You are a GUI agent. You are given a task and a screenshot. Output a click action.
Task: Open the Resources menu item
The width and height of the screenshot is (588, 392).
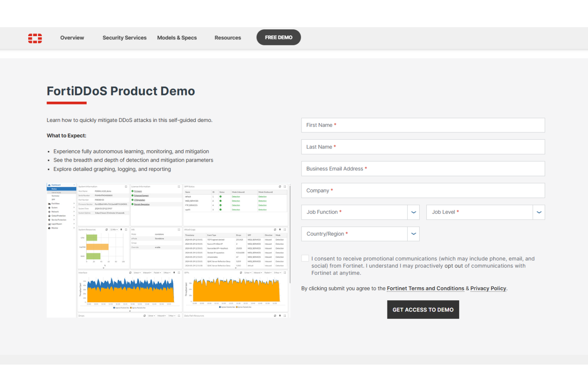228,38
